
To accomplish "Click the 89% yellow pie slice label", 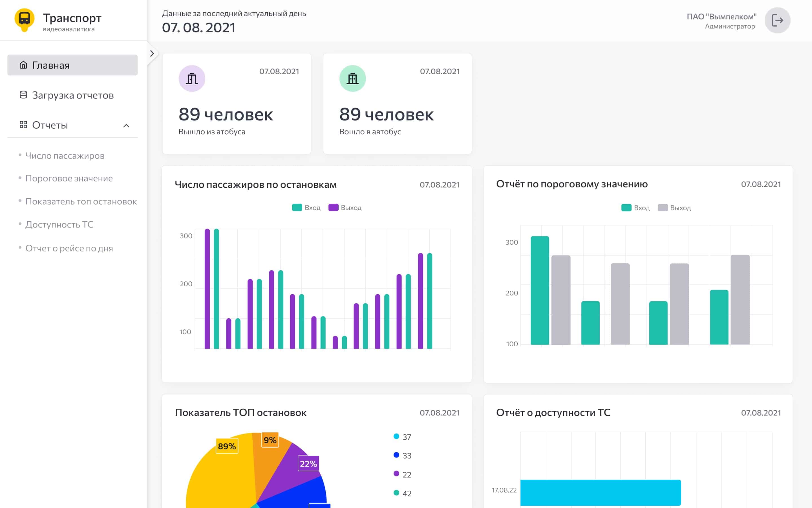I will [227, 446].
